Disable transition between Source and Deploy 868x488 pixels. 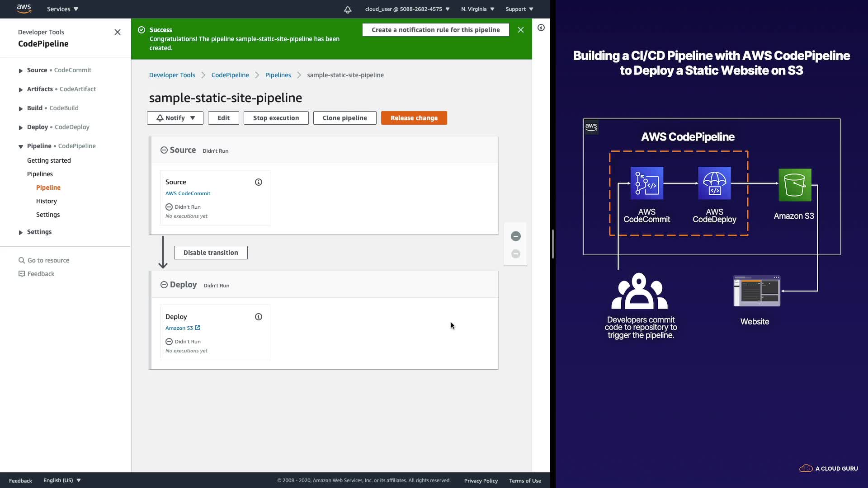pos(211,253)
